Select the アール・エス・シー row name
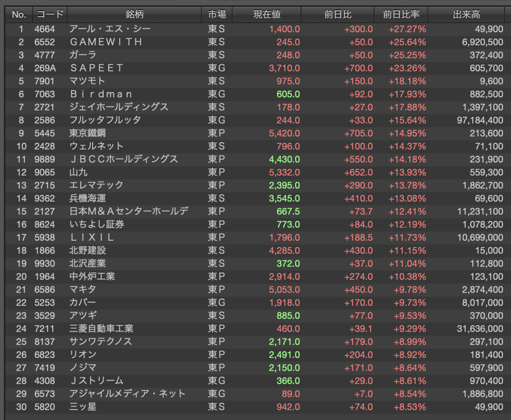Image resolution: width=511 pixels, height=420 pixels. coord(110,29)
